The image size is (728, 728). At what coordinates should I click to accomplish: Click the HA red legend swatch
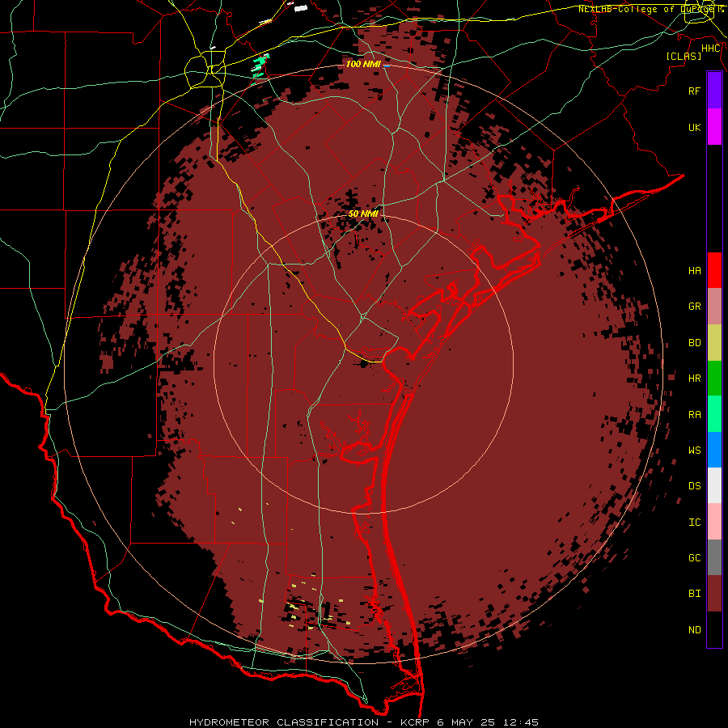[714, 270]
